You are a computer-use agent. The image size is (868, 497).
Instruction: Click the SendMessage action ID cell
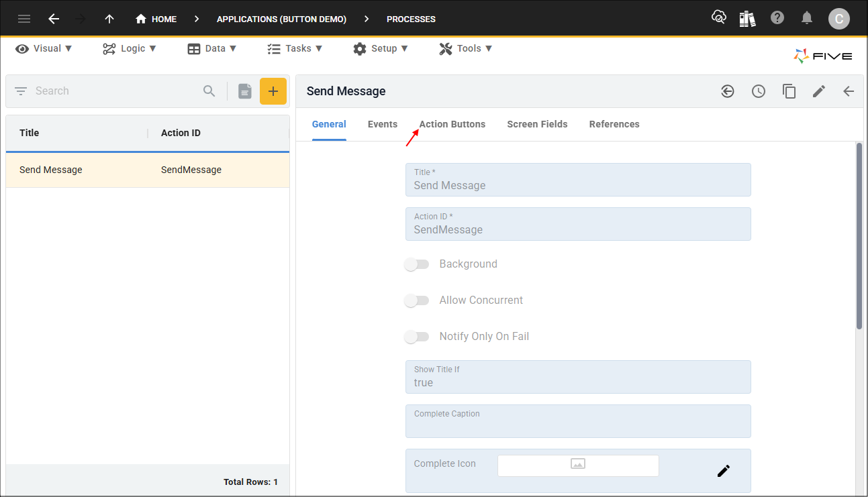(x=191, y=170)
